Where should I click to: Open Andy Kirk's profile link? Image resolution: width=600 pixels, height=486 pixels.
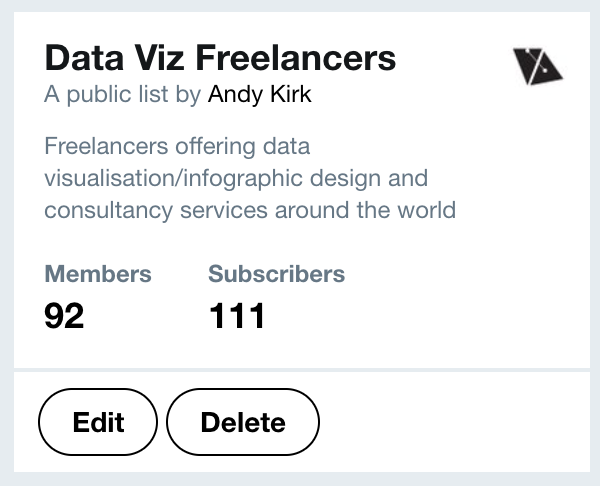tap(258, 95)
